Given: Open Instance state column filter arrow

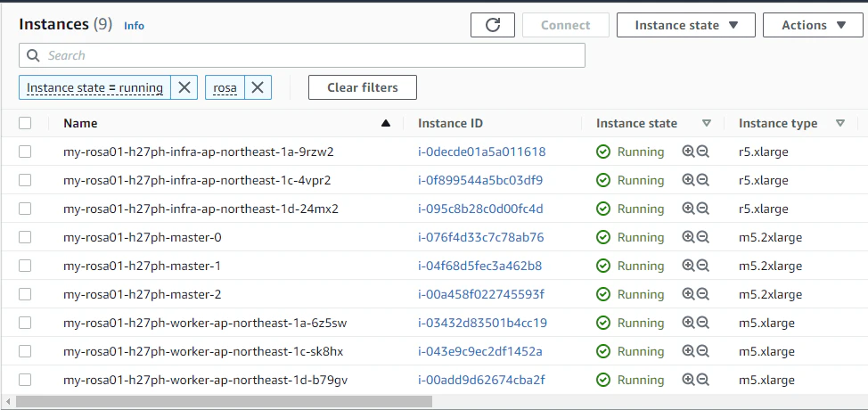Looking at the screenshot, I should (707, 123).
